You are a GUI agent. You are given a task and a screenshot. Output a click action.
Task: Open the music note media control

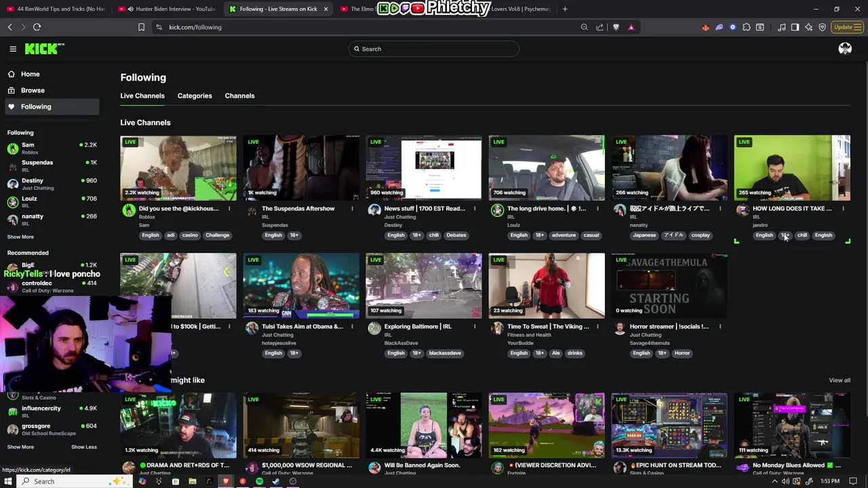coord(782,27)
